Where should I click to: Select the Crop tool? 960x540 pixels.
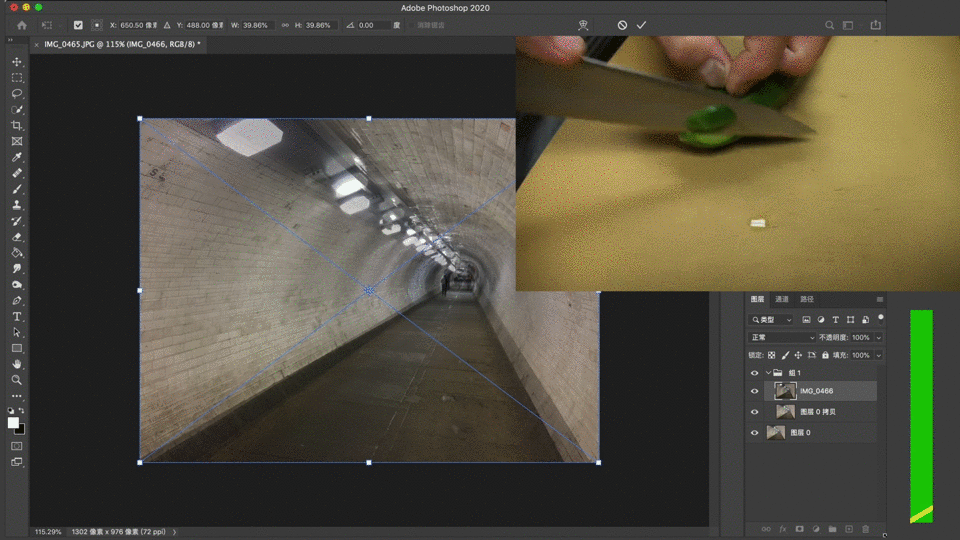pyautogui.click(x=17, y=126)
